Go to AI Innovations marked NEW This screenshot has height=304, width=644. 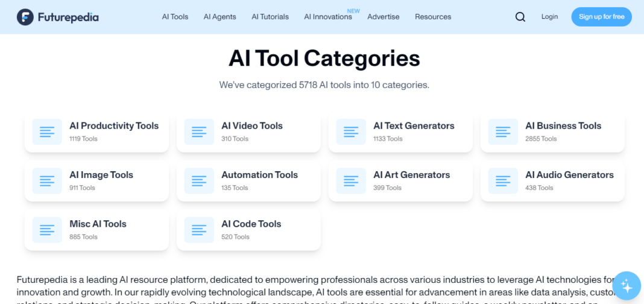coord(328,17)
